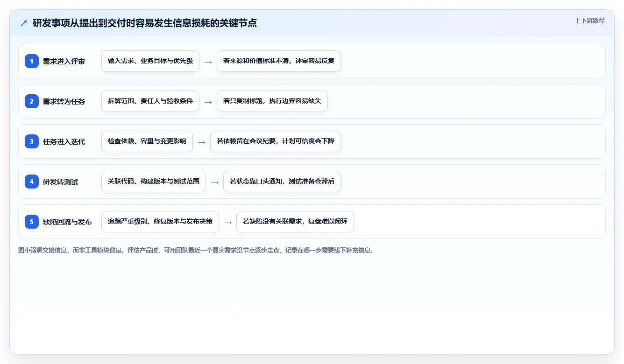
Task: Click the 上下游路径 label
Action: click(589, 21)
